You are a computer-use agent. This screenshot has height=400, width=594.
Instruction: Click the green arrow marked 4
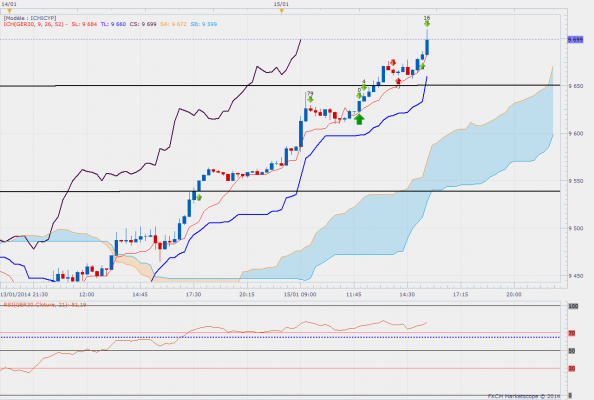364,87
